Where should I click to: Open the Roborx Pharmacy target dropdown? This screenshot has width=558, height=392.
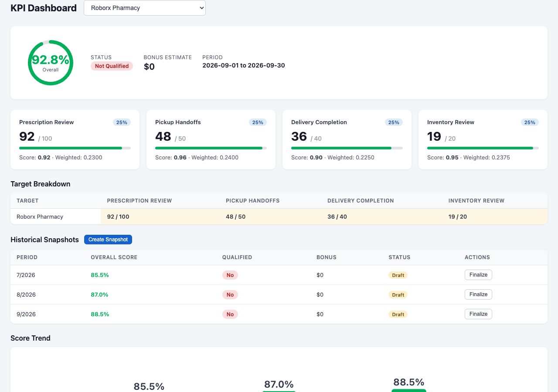(145, 8)
